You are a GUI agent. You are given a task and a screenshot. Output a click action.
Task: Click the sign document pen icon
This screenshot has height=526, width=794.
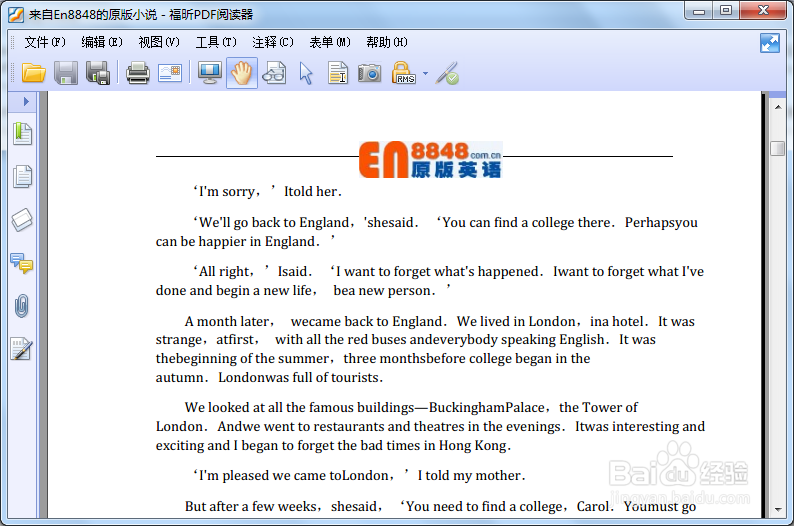[x=447, y=73]
